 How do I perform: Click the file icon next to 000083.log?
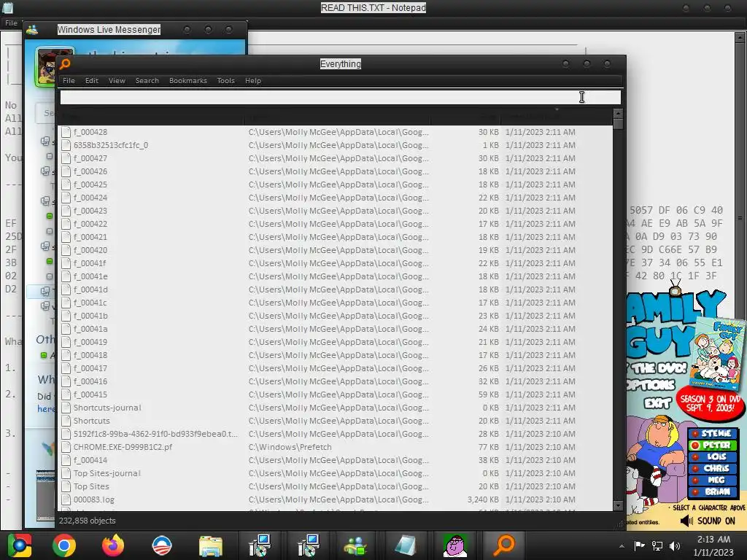66,499
